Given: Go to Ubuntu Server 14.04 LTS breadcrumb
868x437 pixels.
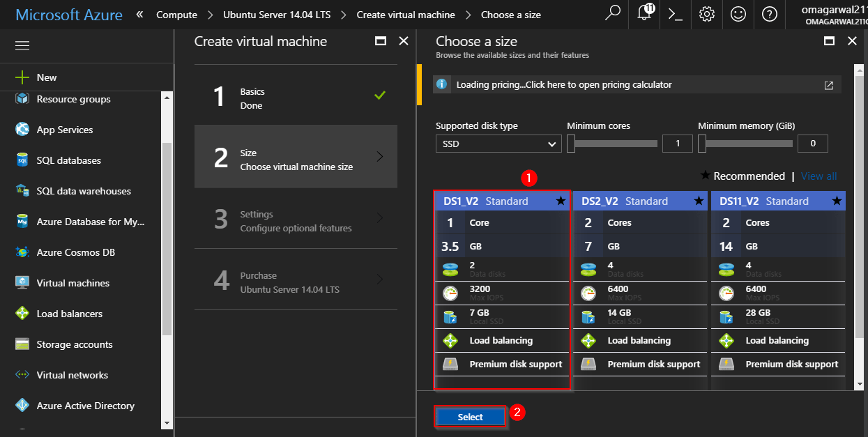Looking at the screenshot, I should [277, 15].
